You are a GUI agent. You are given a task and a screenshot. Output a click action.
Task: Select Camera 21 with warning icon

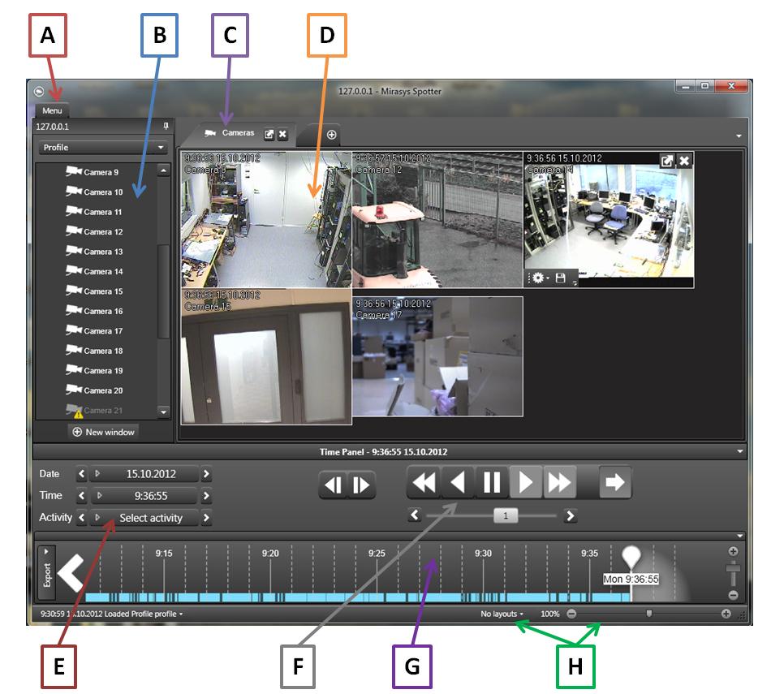click(94, 411)
